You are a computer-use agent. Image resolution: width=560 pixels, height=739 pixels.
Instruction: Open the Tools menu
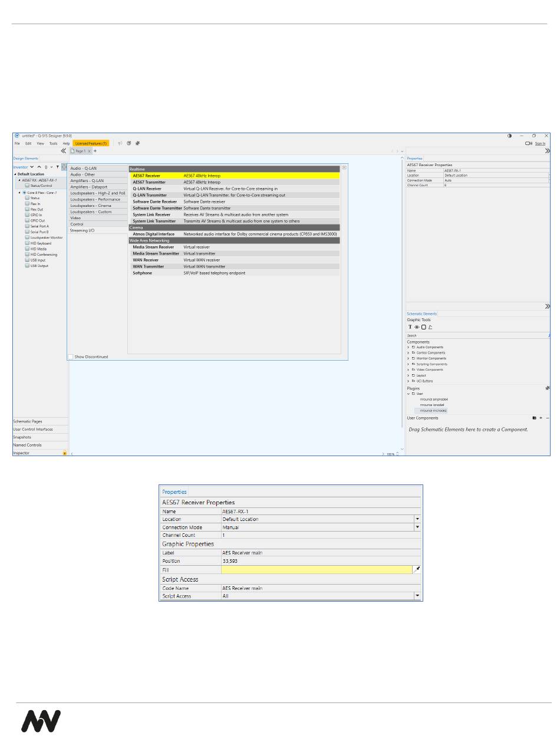tap(54, 143)
